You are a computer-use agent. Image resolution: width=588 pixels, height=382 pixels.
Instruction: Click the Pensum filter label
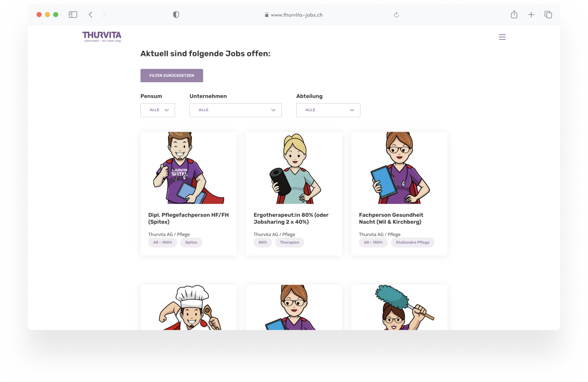[x=151, y=96]
